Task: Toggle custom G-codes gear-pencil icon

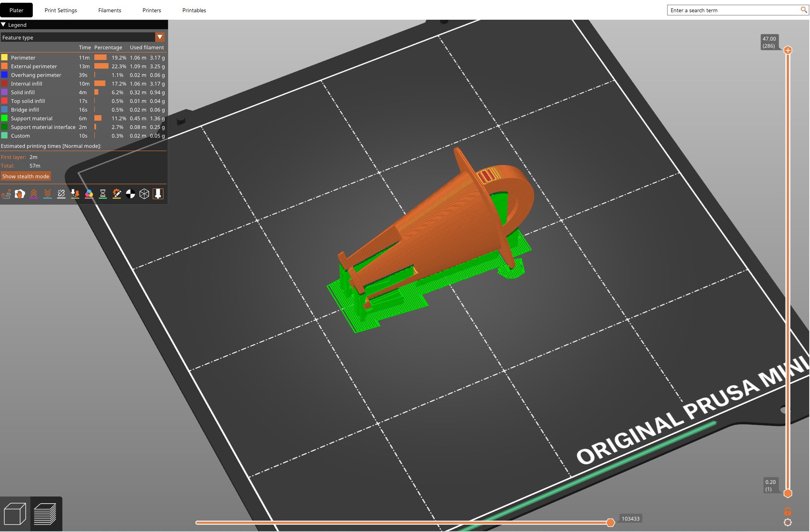Action: (116, 194)
